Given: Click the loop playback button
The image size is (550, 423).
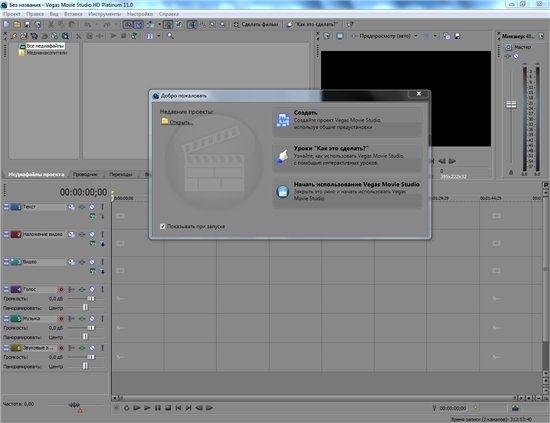Looking at the screenshot, I should 126,408.
